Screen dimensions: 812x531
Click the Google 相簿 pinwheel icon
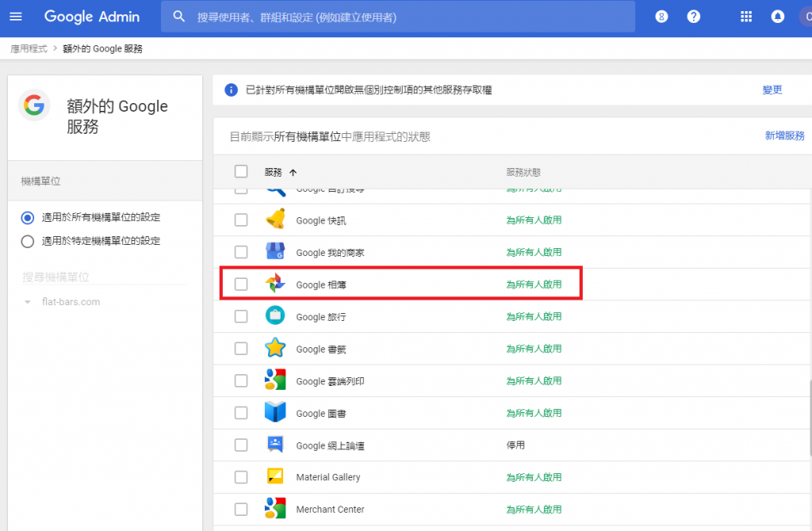(275, 284)
